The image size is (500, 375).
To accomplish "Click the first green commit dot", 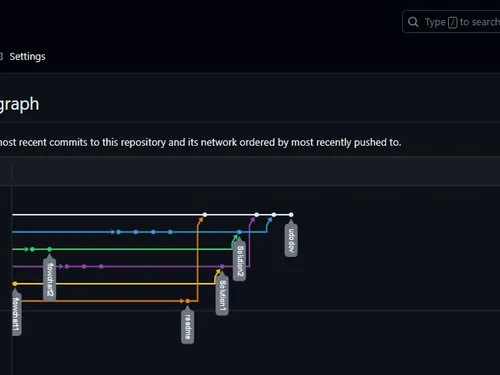I will [32, 249].
